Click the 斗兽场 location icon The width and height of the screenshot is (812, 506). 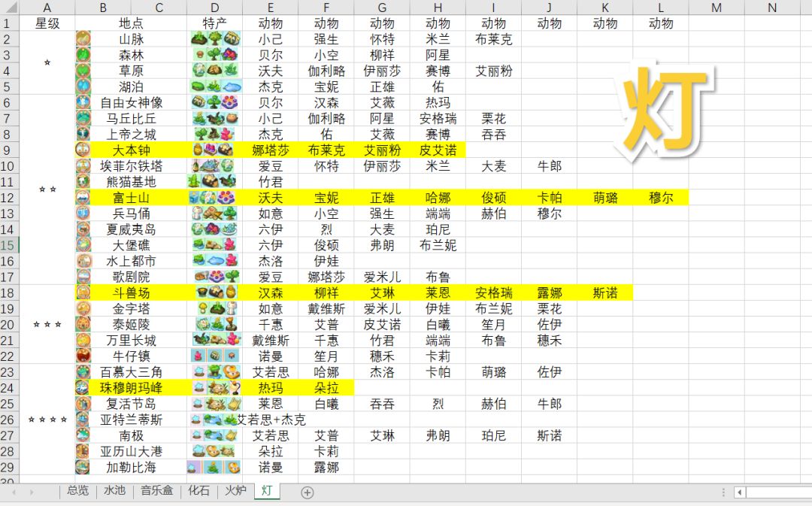click(83, 292)
